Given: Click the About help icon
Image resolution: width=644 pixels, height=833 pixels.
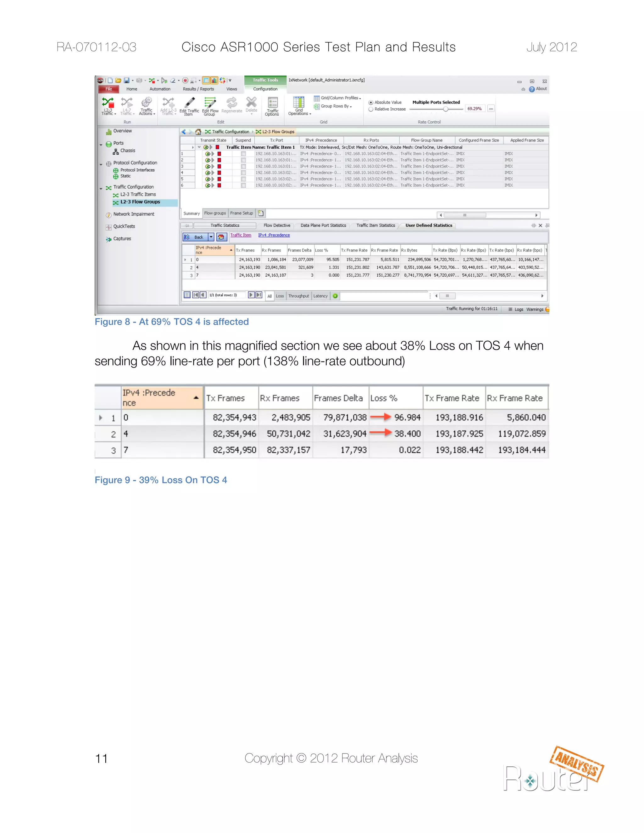Looking at the screenshot, I should point(531,89).
